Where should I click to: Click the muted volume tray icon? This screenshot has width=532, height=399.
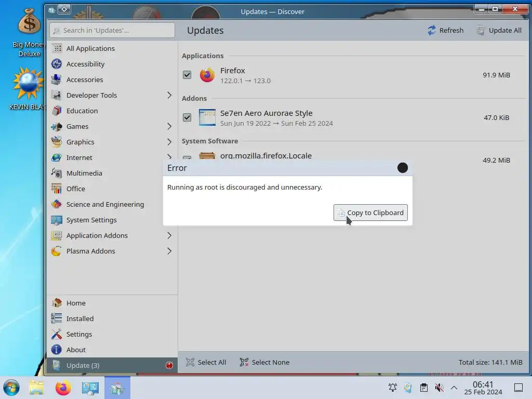440,388
